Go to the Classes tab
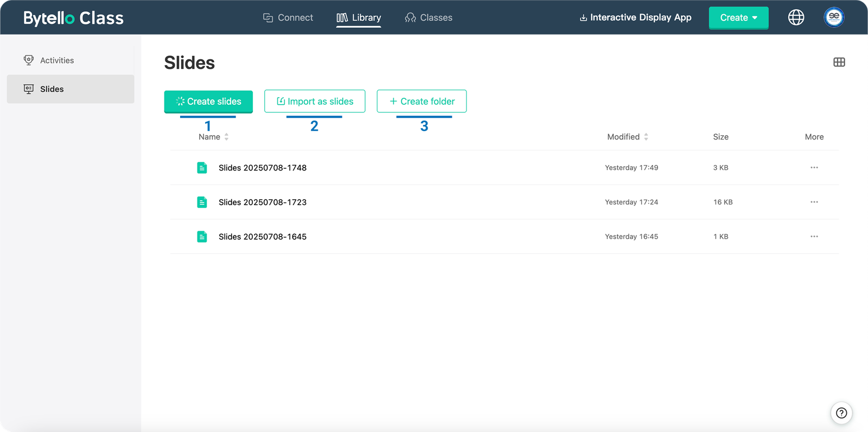Image resolution: width=868 pixels, height=432 pixels. pyautogui.click(x=429, y=18)
